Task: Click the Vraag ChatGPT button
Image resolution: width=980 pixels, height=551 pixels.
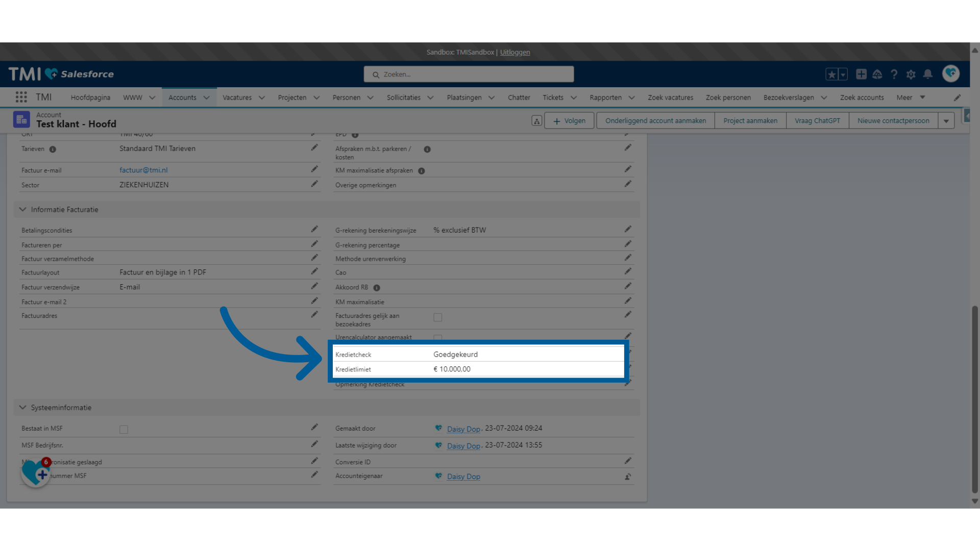Action: [817, 120]
